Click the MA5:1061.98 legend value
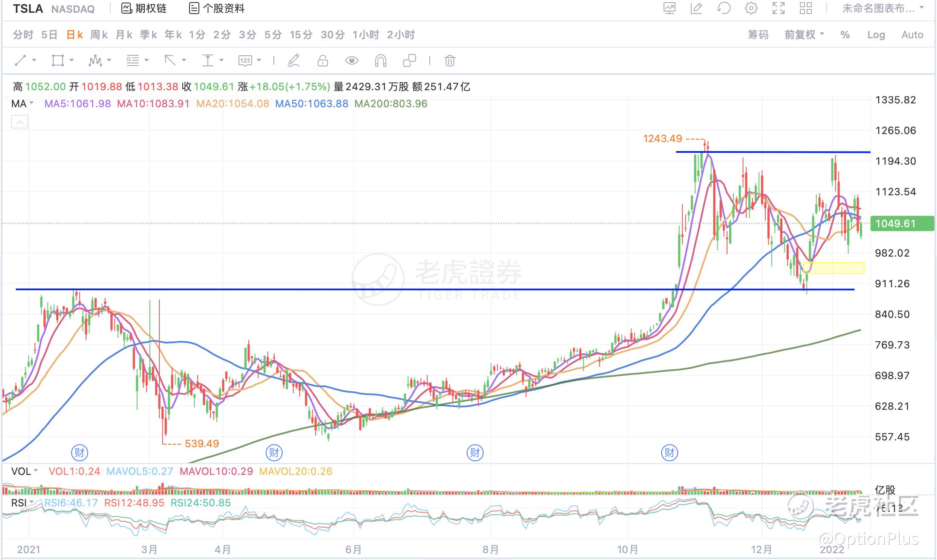 click(x=78, y=103)
